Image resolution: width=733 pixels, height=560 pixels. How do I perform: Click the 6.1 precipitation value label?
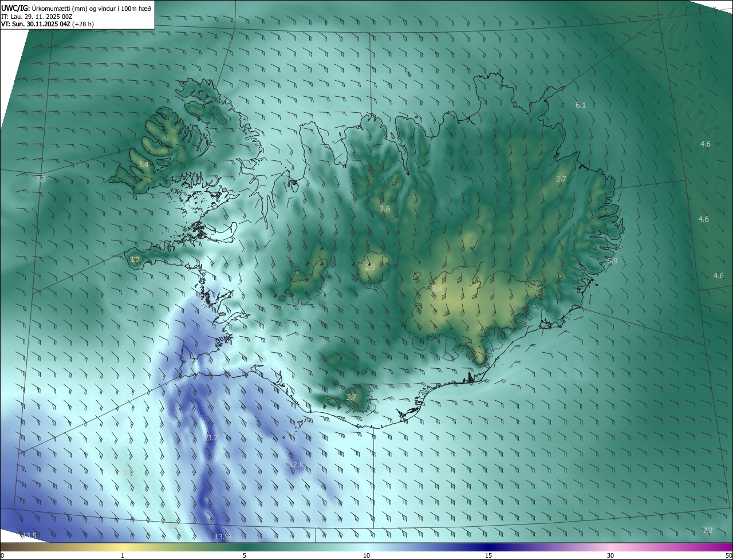[x=581, y=105]
